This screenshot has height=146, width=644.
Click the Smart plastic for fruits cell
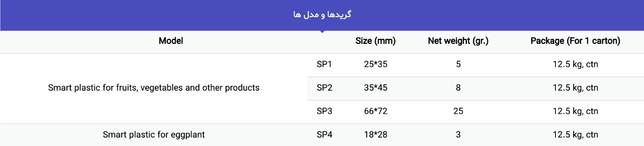pyautogui.click(x=154, y=88)
